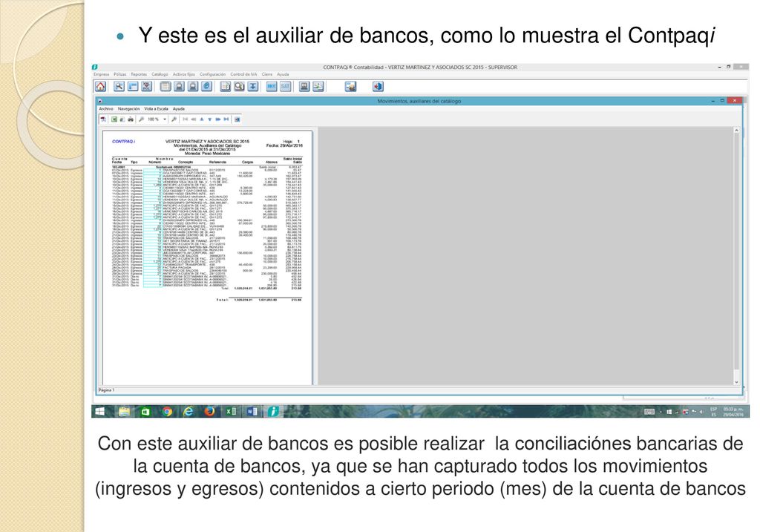This screenshot has width=760, height=532.
Task: Click the Pólizas toolbar icon with POL label
Action: click(146, 86)
